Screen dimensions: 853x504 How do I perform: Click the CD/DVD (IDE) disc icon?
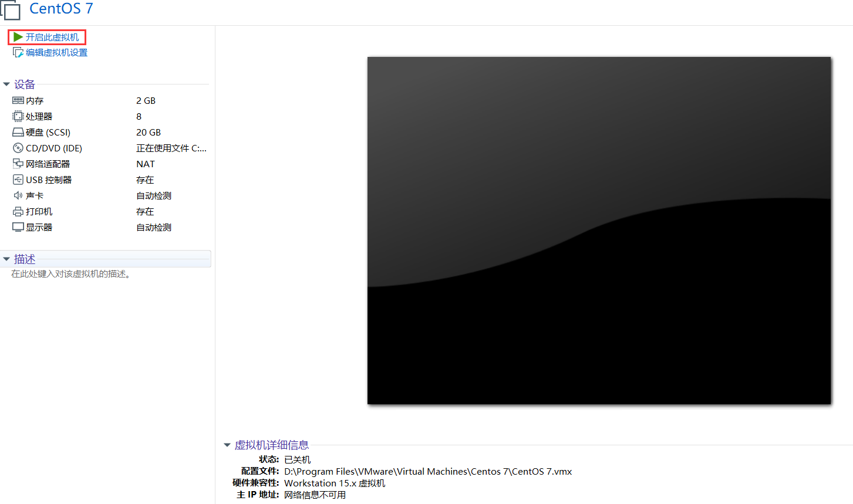[18, 148]
